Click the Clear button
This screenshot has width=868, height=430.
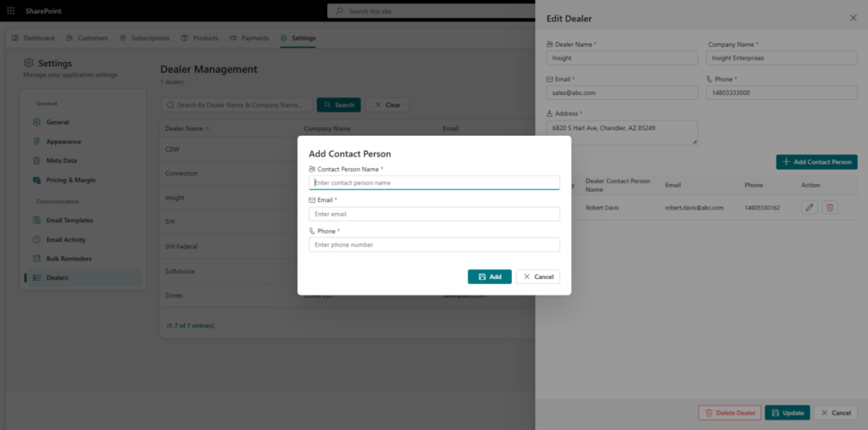[387, 104]
